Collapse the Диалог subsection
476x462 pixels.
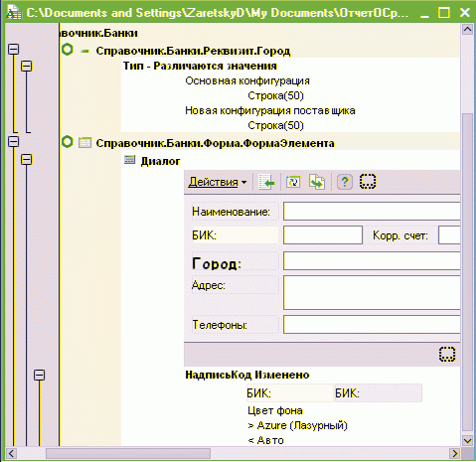coord(27,160)
